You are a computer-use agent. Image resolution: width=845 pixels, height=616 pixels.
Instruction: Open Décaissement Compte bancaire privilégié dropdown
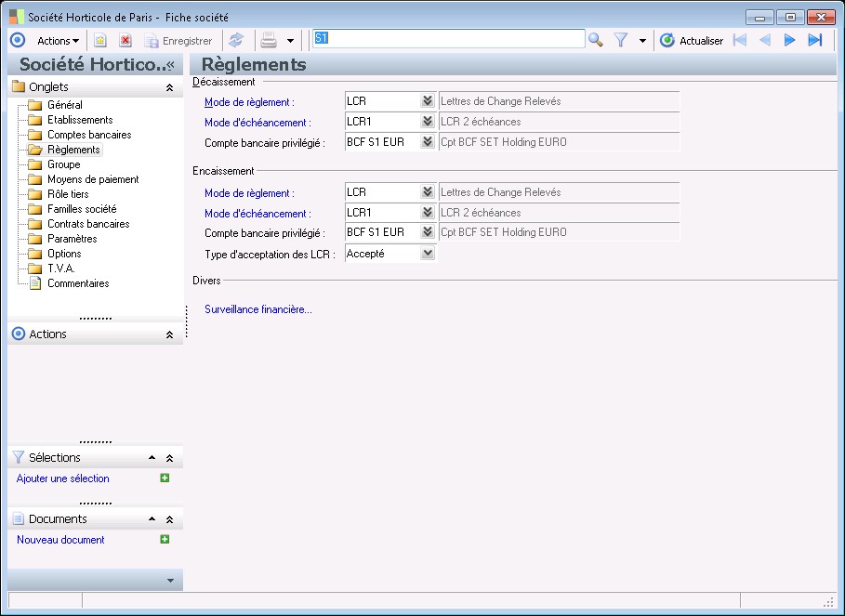(428, 141)
